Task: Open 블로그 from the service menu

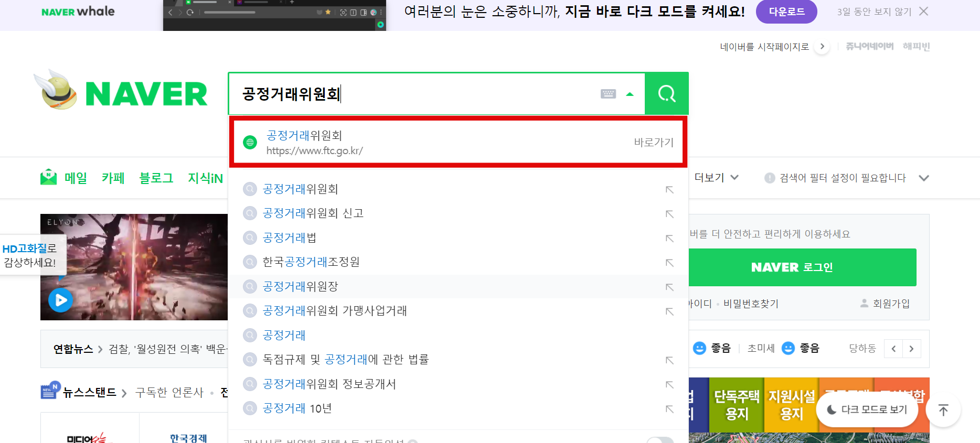Action: pos(156,178)
